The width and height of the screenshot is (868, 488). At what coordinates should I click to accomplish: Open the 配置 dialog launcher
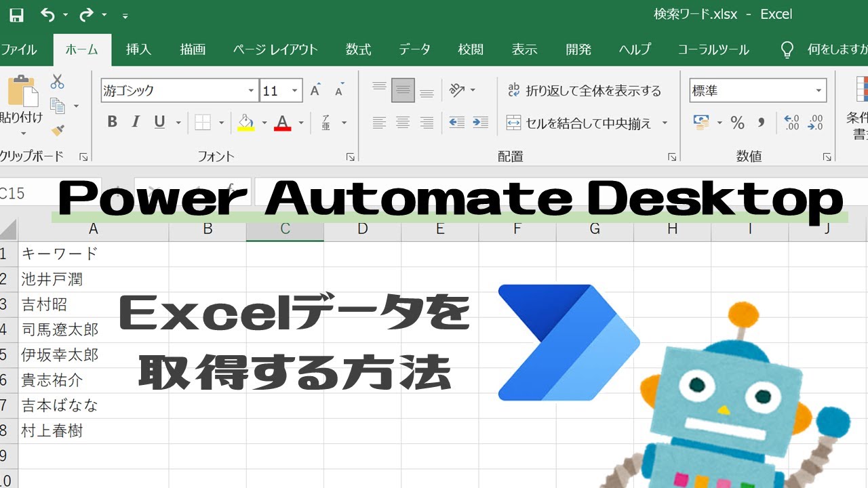(x=672, y=157)
